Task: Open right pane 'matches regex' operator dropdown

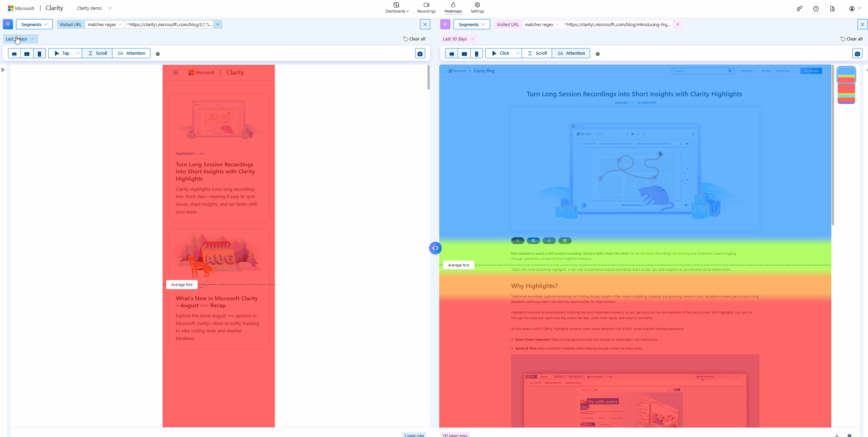Action: (542, 24)
